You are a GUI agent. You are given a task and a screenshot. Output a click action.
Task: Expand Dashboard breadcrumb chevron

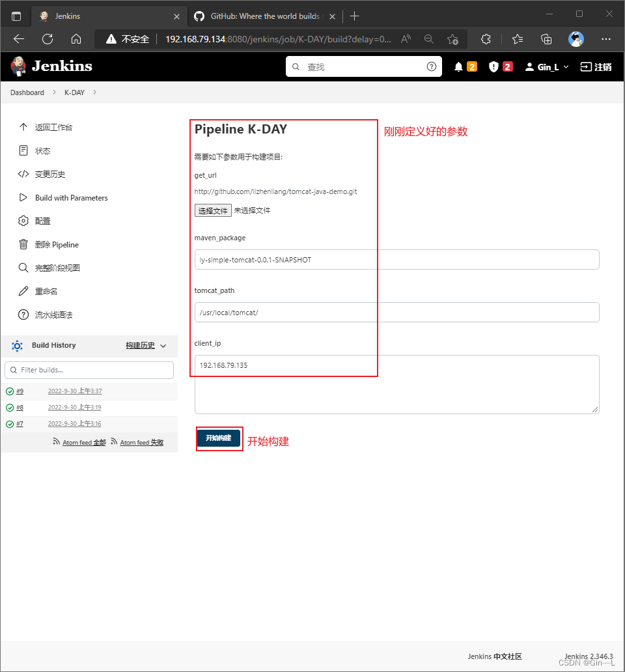(55, 92)
